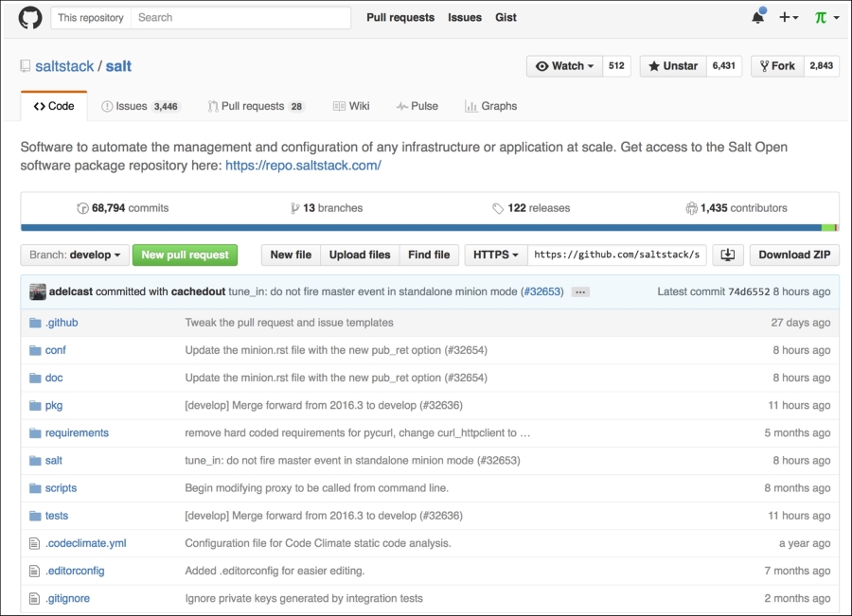852x616 pixels.
Task: Click Download ZIP
Action: (794, 255)
